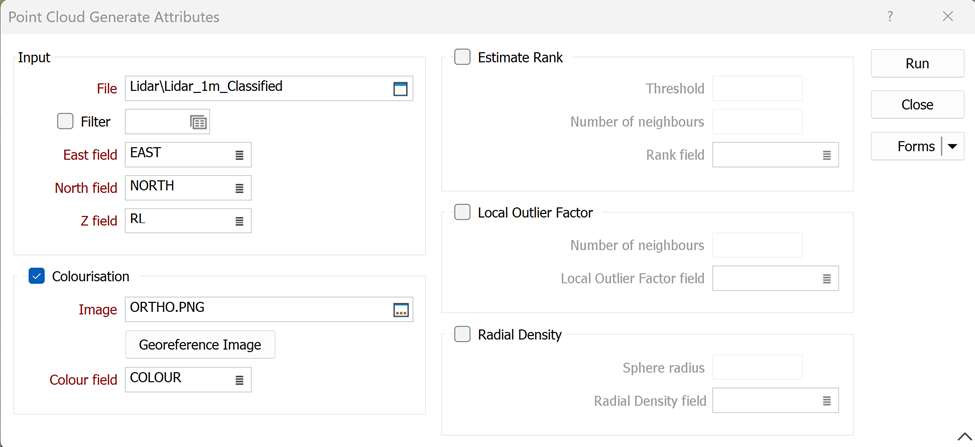The width and height of the screenshot is (975, 447).
Task: Expand the Forms dropdown arrow
Action: pyautogui.click(x=953, y=147)
